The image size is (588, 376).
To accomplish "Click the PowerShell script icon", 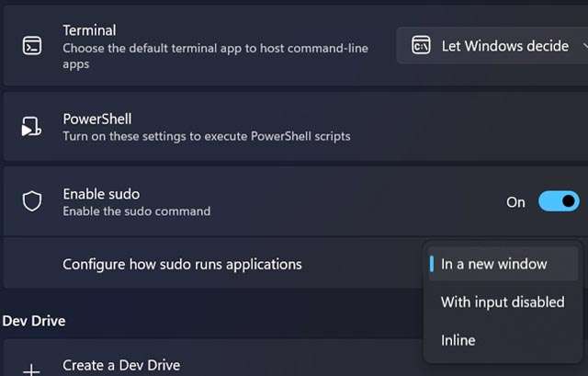I will tap(31, 128).
